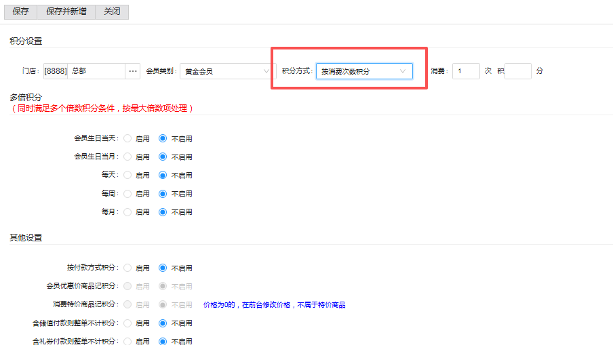
Task: Click the empty 积 points input field
Action: [x=517, y=71]
